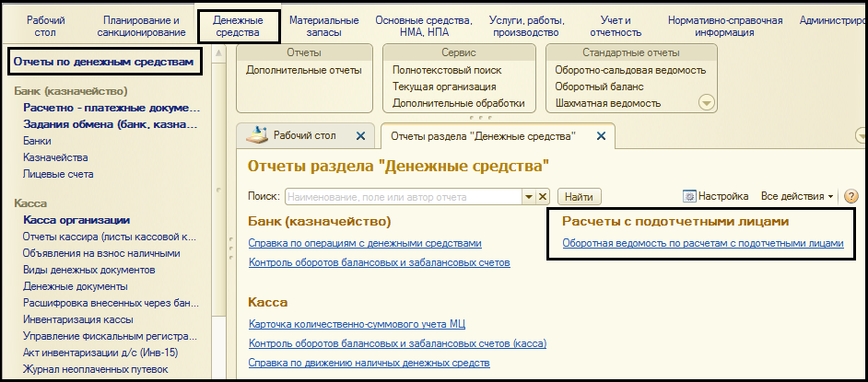Click in the Поиск input field
868x382 pixels.
(x=404, y=196)
